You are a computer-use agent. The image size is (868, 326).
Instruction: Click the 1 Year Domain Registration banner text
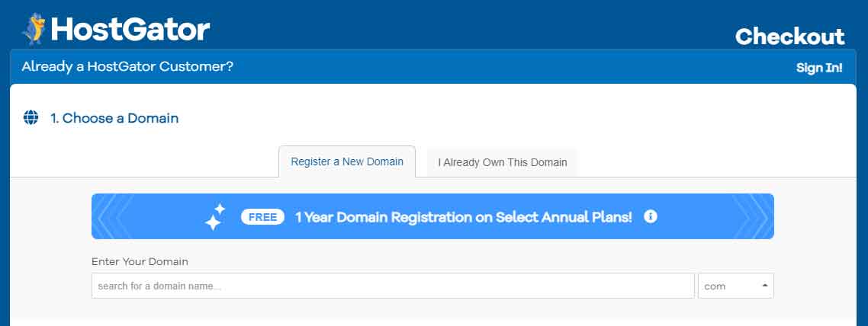[x=463, y=217]
